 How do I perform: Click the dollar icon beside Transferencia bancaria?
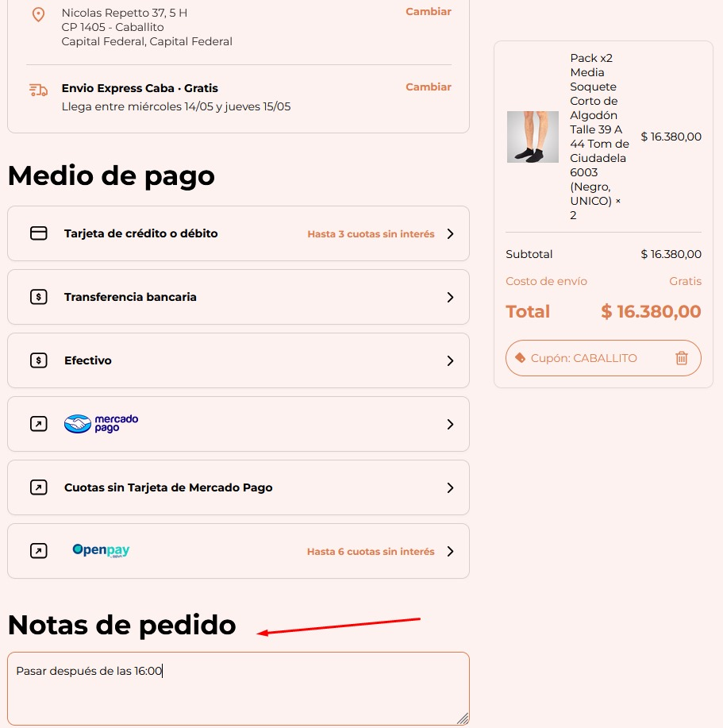[x=39, y=297]
